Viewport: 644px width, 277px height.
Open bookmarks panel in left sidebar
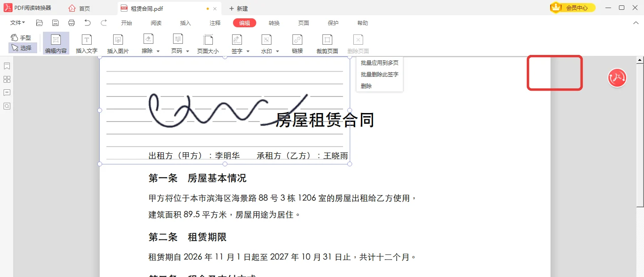tap(7, 66)
